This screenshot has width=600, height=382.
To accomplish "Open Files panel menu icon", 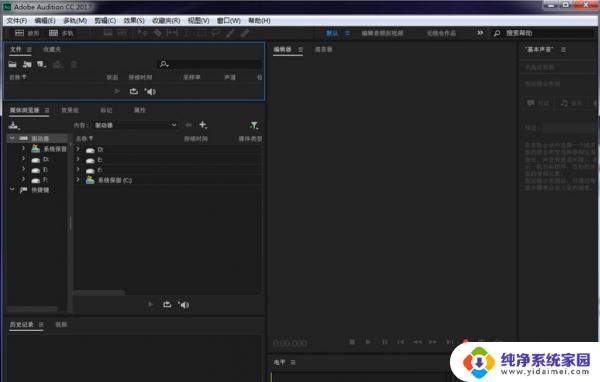I will [29, 49].
